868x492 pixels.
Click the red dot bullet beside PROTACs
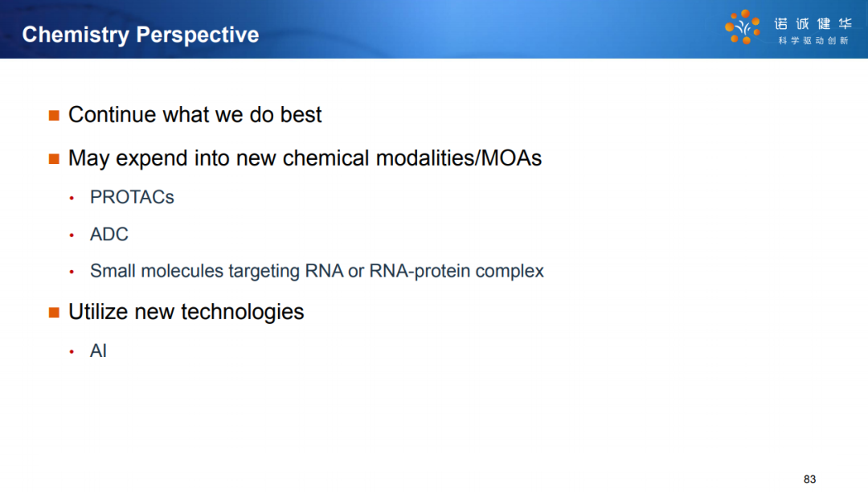72,198
